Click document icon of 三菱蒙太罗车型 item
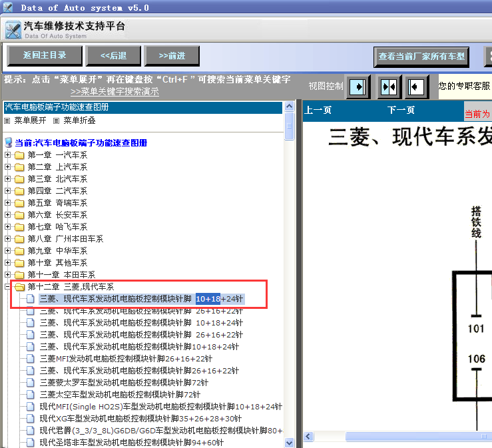Image resolution: width=492 pixels, height=448 pixels. point(31,383)
